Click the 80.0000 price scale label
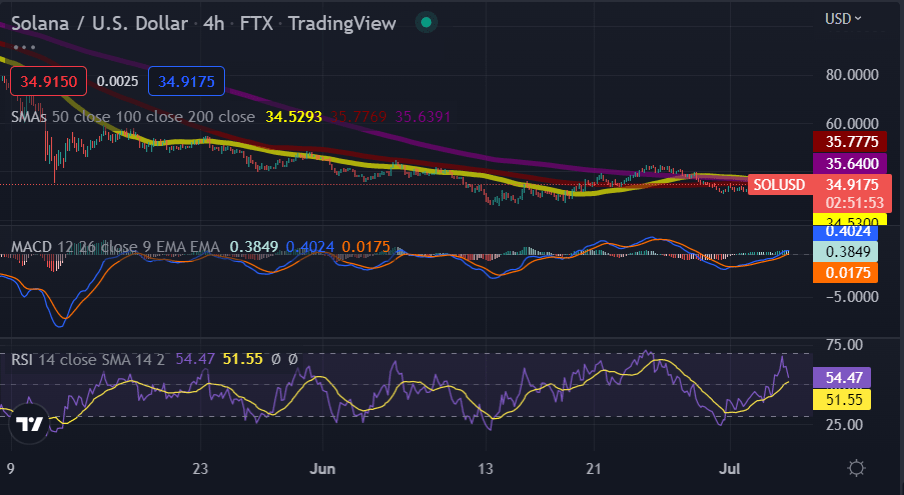 click(852, 75)
